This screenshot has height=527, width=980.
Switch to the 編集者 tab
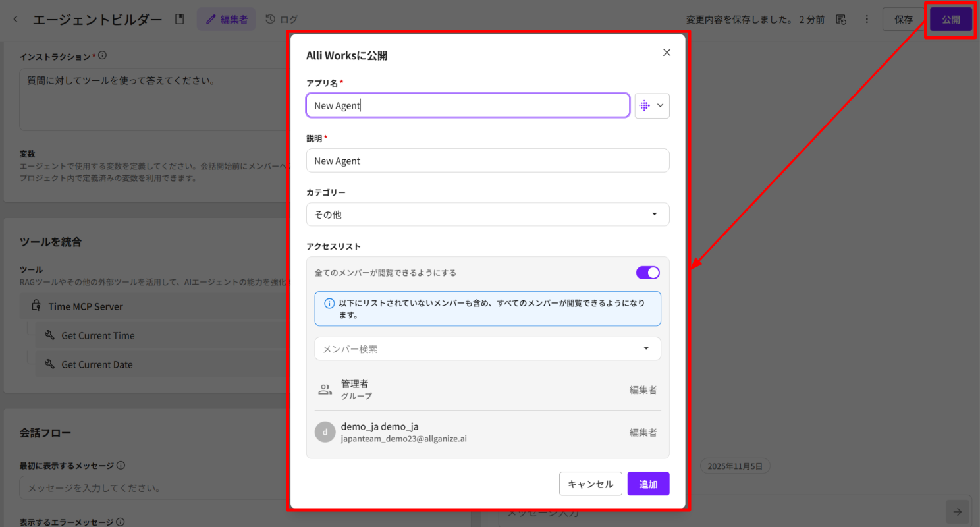226,20
